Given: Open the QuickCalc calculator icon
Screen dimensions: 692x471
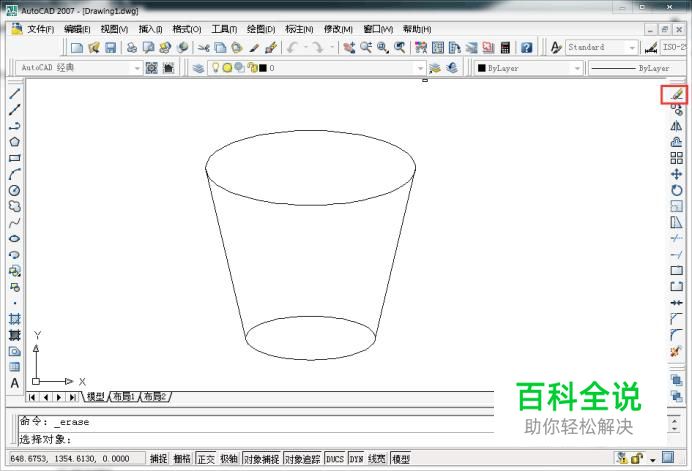Looking at the screenshot, I should tap(505, 48).
